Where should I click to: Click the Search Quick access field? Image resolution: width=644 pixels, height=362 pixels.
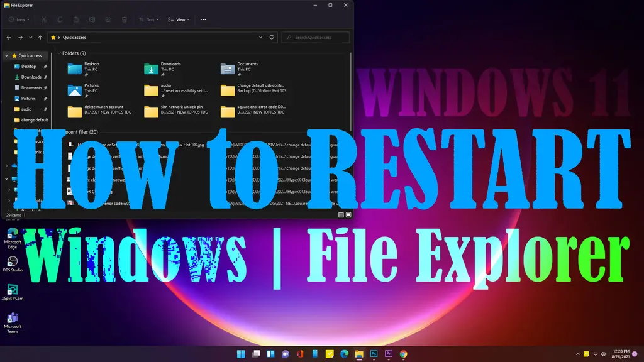[x=316, y=37]
